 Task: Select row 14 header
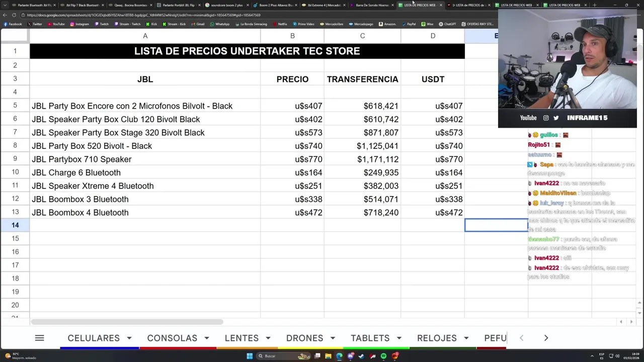click(x=15, y=225)
